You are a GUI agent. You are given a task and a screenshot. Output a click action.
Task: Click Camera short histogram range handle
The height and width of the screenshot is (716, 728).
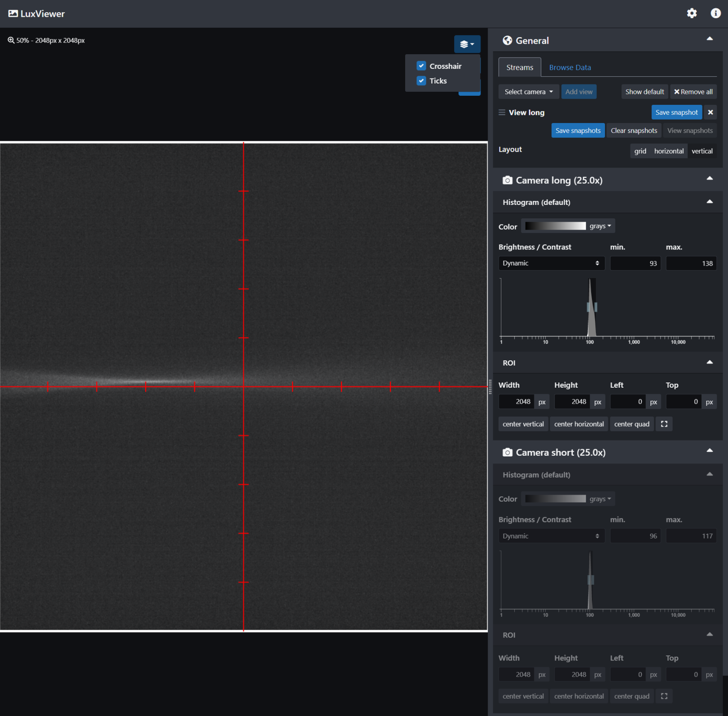[591, 580]
